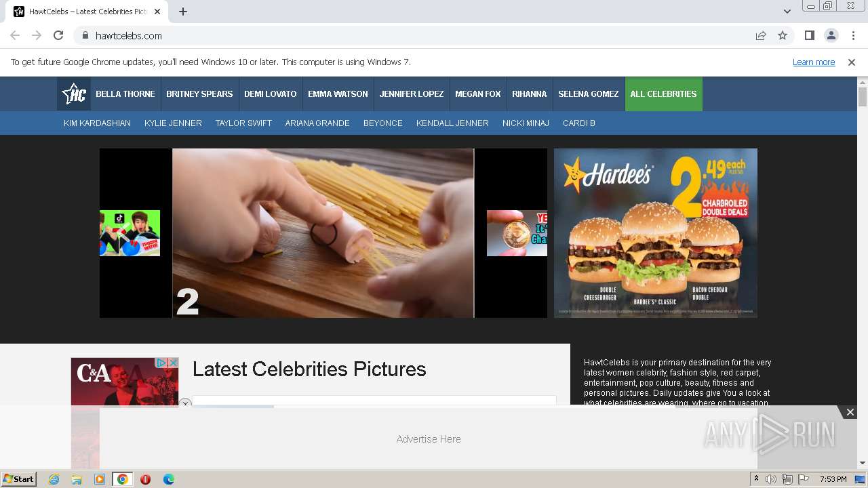868x488 pixels.
Task: Open the Chrome profile avatar
Action: (831, 36)
